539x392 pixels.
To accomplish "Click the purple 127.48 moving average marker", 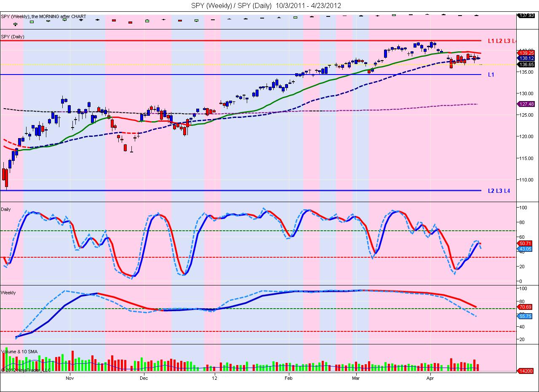I will click(526, 104).
